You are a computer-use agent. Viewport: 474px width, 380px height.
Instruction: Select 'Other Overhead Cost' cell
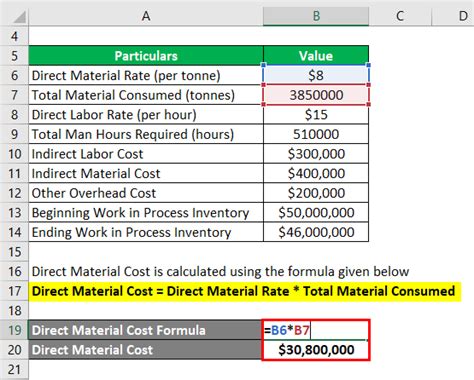coord(146,193)
